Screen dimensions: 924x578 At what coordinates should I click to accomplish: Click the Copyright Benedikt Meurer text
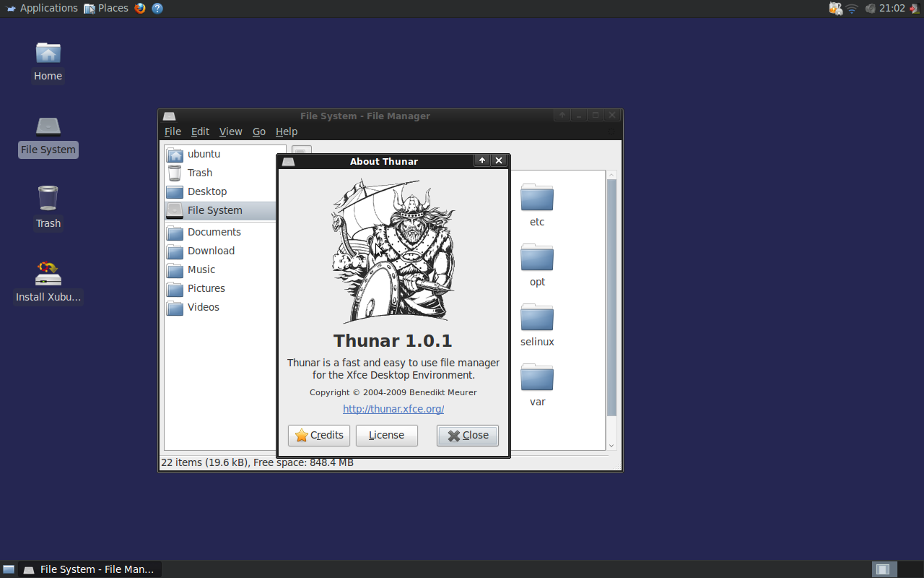pyautogui.click(x=393, y=392)
